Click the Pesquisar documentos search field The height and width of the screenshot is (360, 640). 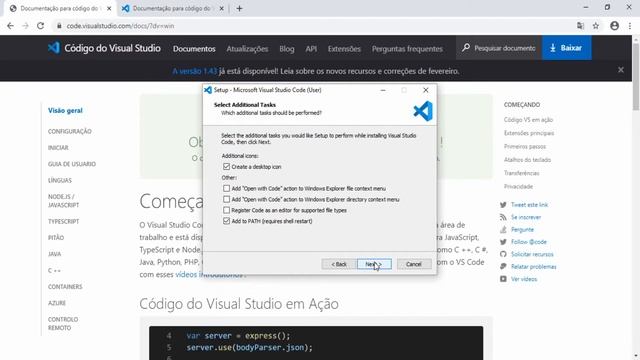tap(499, 48)
